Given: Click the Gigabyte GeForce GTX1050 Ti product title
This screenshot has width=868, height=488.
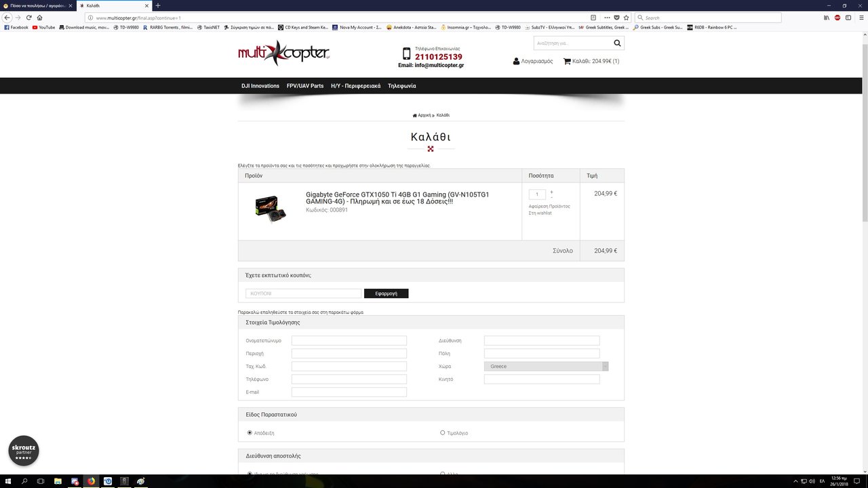Looking at the screenshot, I should [x=397, y=198].
